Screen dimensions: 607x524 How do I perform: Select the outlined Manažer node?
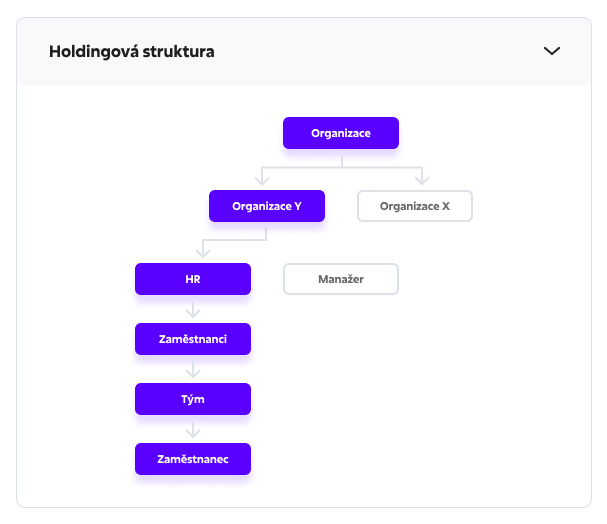[341, 279]
